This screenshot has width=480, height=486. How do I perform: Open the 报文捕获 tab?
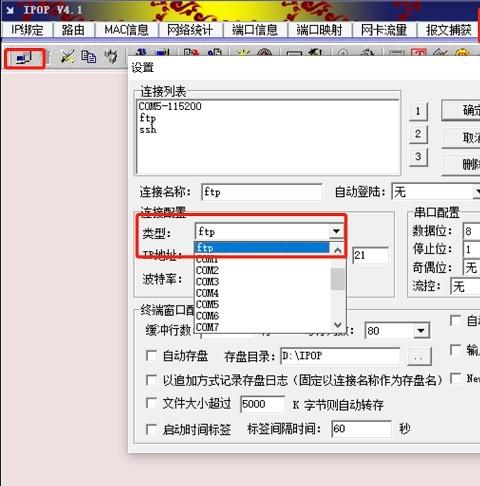click(x=448, y=30)
